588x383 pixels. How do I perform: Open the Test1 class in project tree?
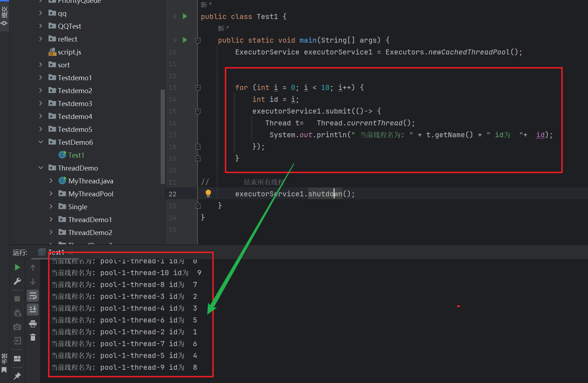click(x=72, y=155)
